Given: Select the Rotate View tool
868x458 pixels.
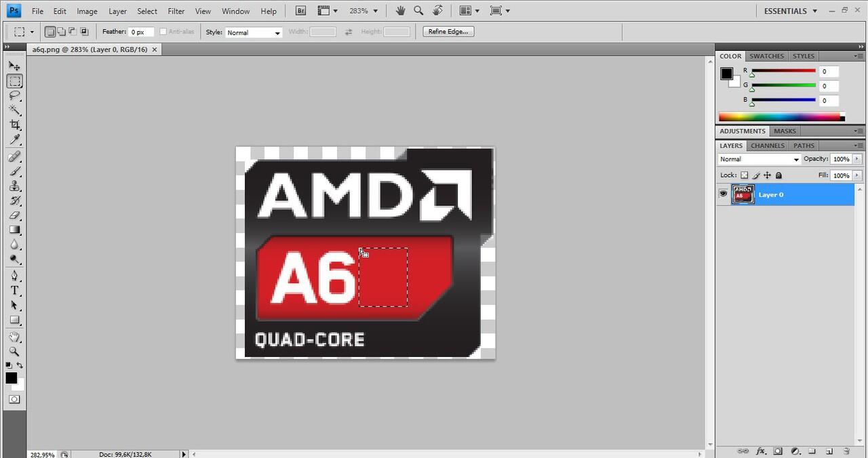Looking at the screenshot, I should click(x=438, y=11).
